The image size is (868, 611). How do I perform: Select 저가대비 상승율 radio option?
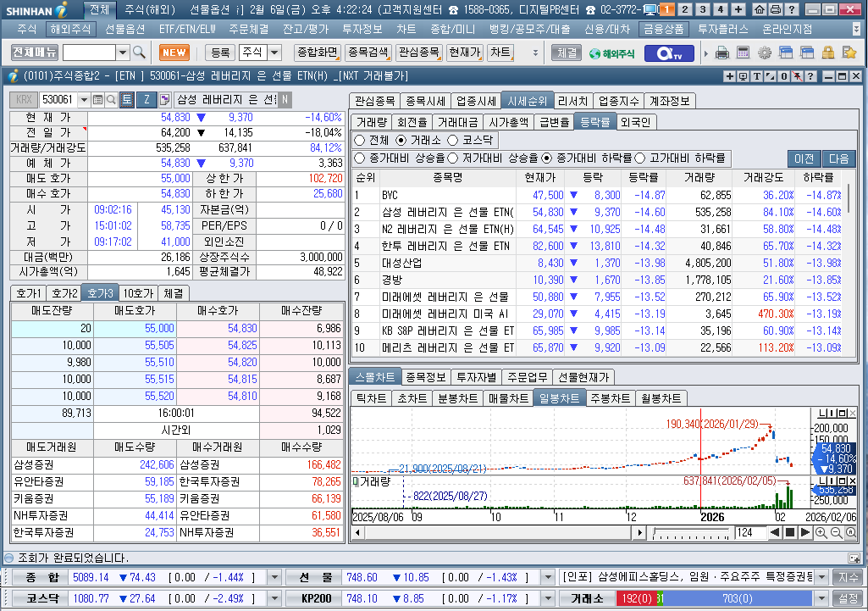click(453, 158)
